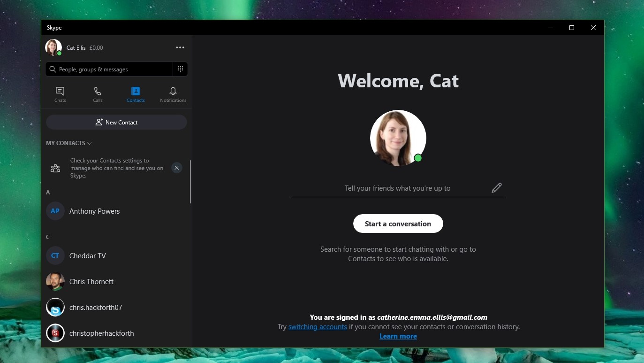
Task: Select contact name Anthony Powers
Action: tap(94, 211)
